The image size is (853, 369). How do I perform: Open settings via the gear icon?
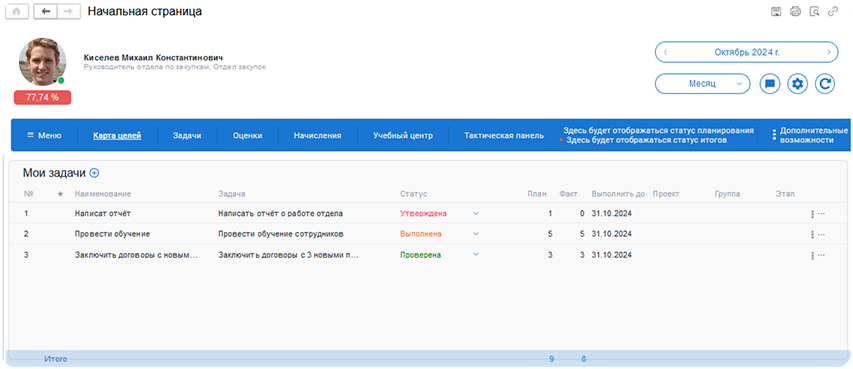tap(798, 84)
